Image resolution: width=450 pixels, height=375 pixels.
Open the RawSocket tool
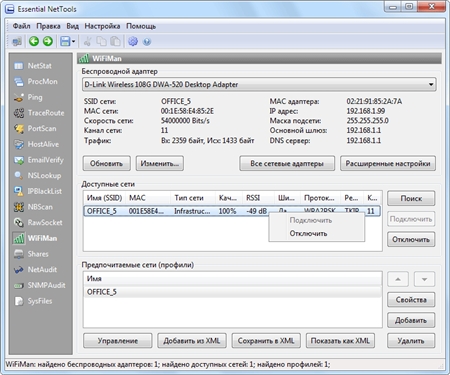click(38, 222)
